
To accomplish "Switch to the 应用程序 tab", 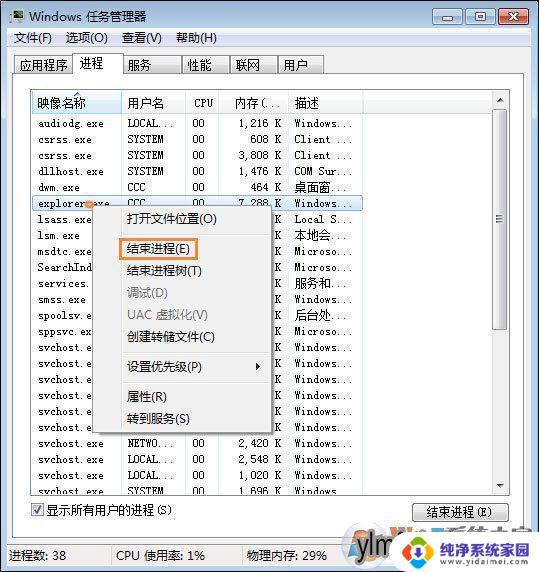I will pyautogui.click(x=43, y=65).
